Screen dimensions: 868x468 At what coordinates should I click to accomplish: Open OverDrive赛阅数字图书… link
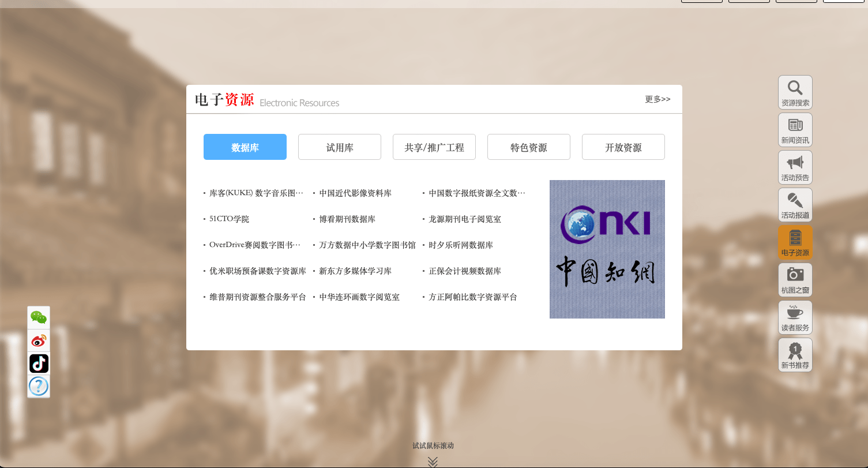point(255,245)
